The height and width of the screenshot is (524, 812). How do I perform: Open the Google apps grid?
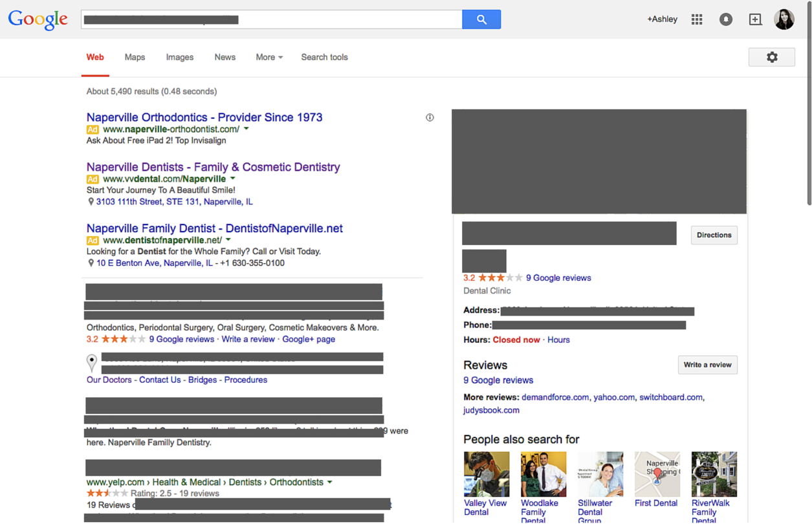point(697,19)
